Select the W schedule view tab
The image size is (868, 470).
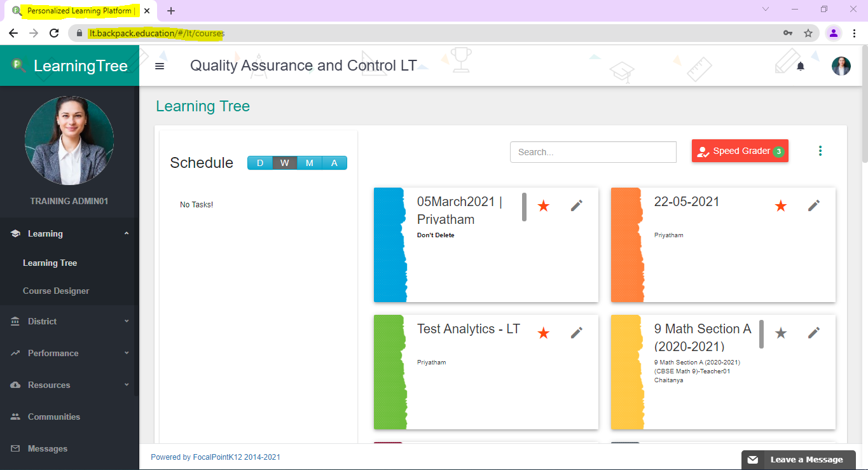[285, 163]
